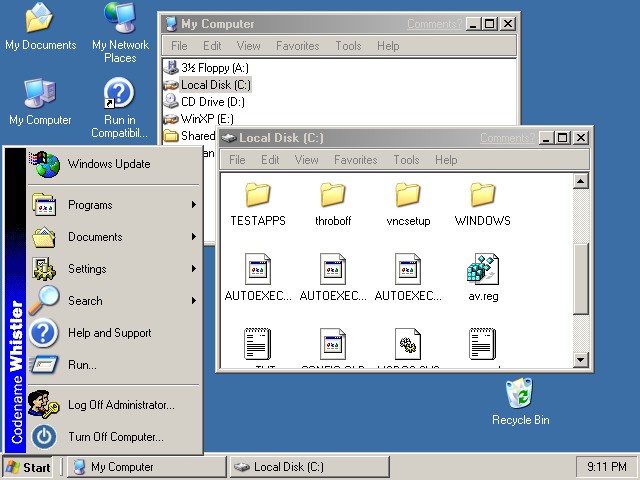Click the Start button
This screenshot has width=640, height=480.
28,467
